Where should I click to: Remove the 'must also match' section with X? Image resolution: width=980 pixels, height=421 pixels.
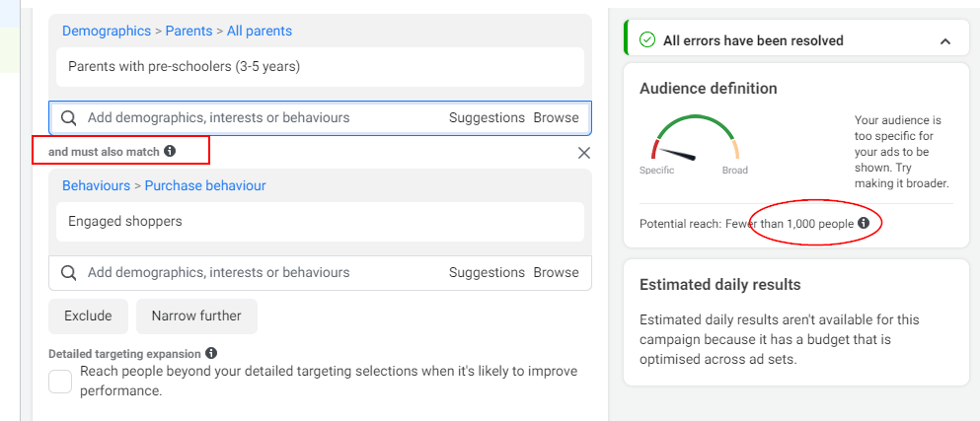click(584, 153)
